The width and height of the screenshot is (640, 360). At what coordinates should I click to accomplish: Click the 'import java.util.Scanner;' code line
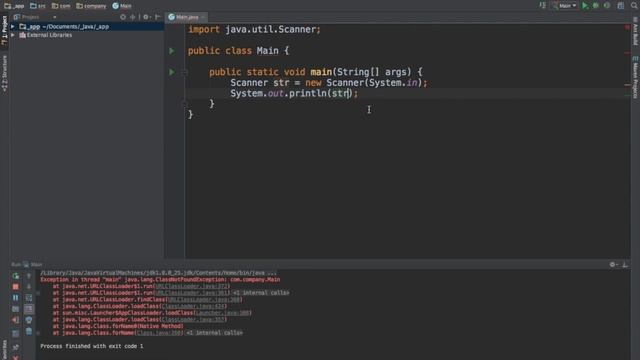254,29
